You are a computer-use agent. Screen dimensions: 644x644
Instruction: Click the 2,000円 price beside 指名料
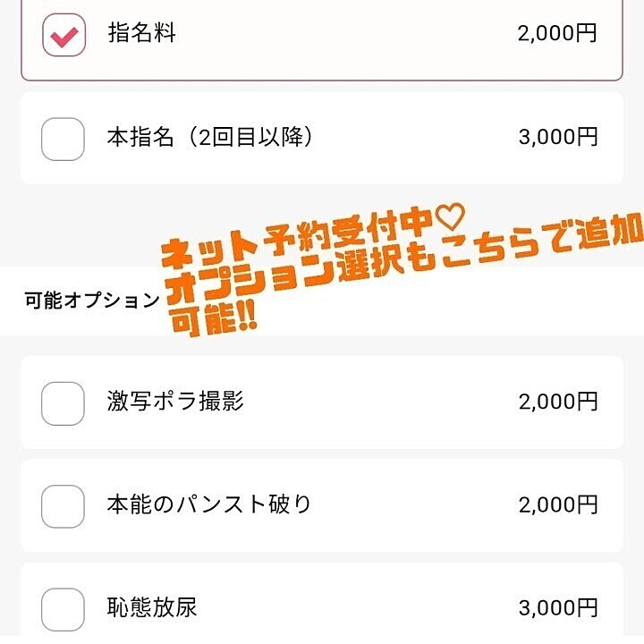557,35
